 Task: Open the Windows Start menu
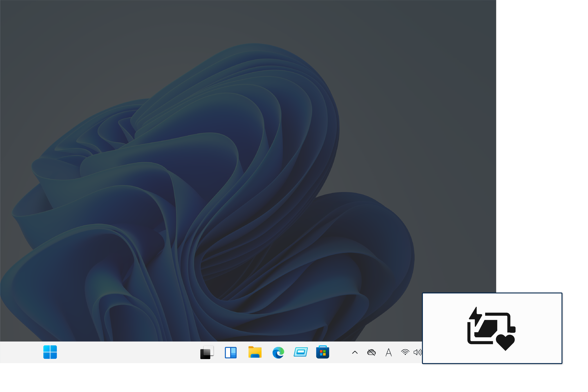[50, 352]
